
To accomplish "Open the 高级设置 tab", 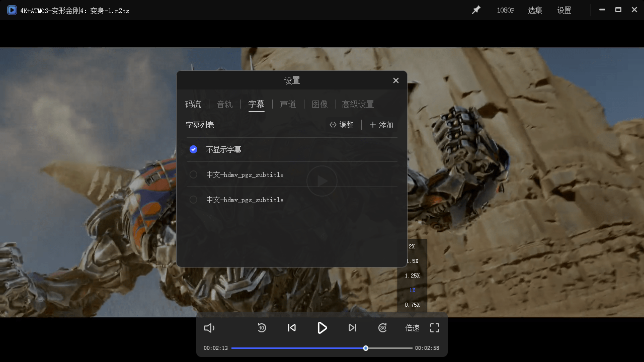I will pyautogui.click(x=358, y=104).
